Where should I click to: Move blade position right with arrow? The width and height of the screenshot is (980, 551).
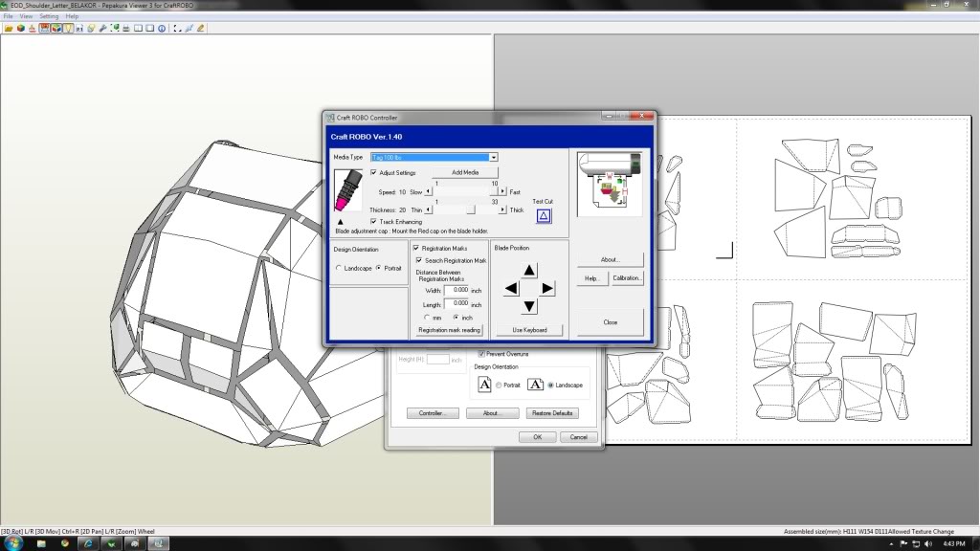546,288
